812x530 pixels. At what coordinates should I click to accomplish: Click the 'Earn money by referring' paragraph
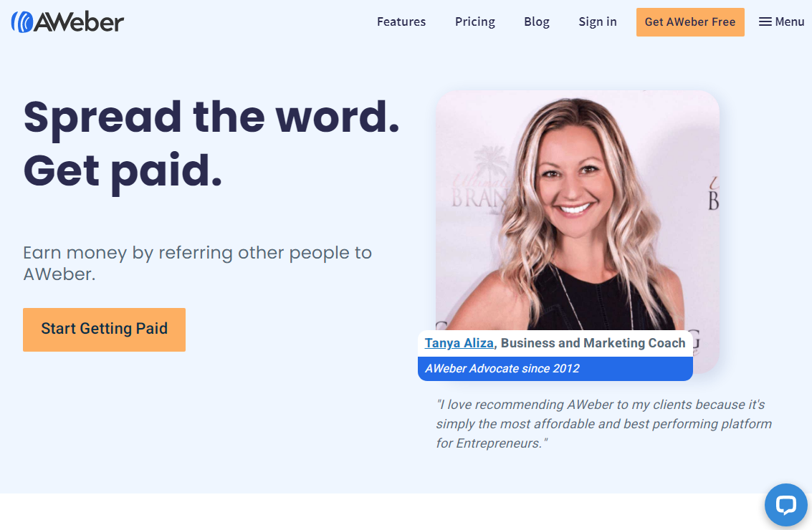[x=197, y=263]
